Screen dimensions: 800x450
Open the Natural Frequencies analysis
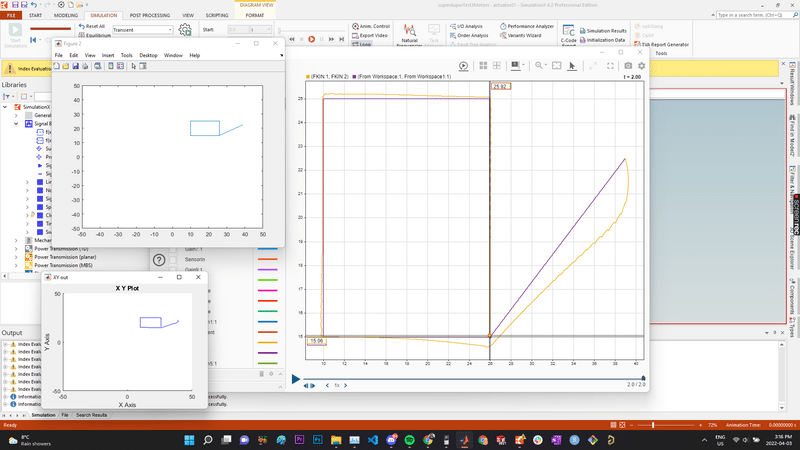tap(409, 35)
